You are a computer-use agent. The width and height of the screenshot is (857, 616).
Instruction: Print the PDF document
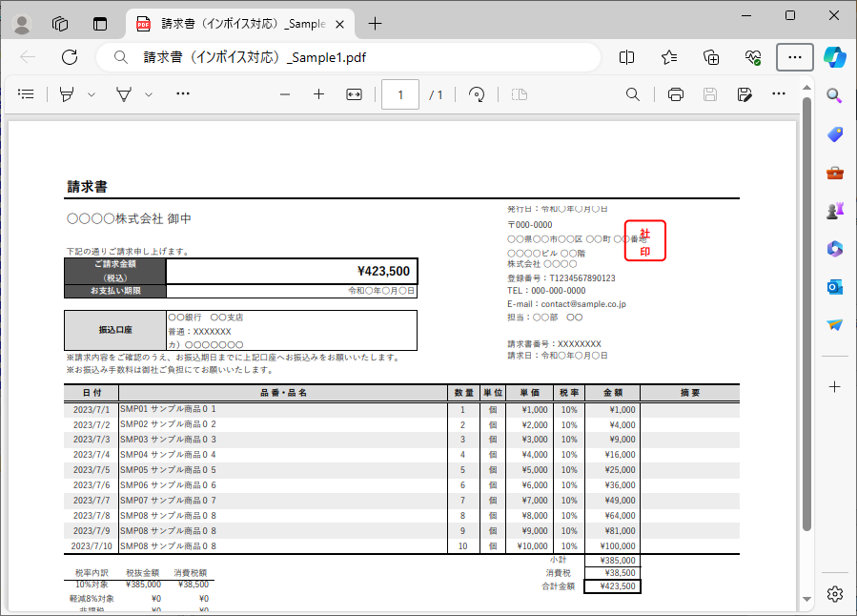(675, 94)
